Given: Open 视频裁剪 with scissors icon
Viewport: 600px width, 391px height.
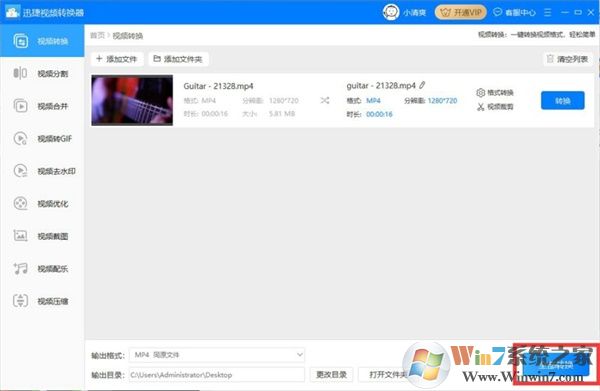Looking at the screenshot, I should 494,107.
